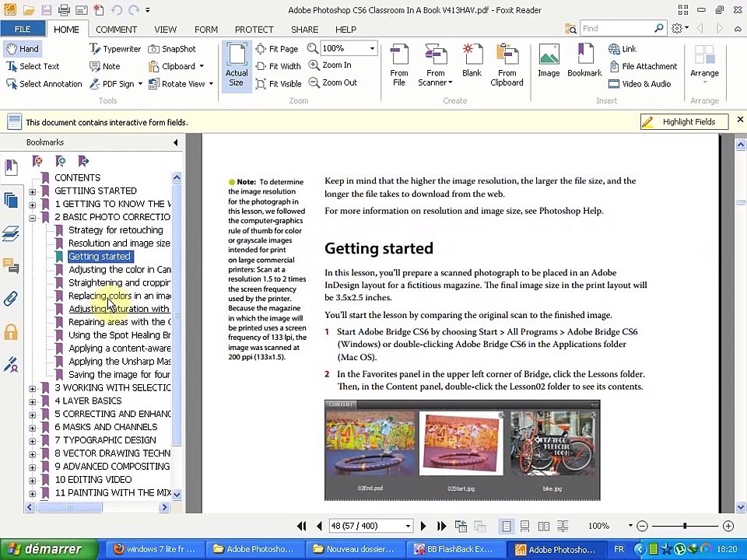Click the SnapShot tool
Viewport: 747px width, 560px height.
click(172, 49)
